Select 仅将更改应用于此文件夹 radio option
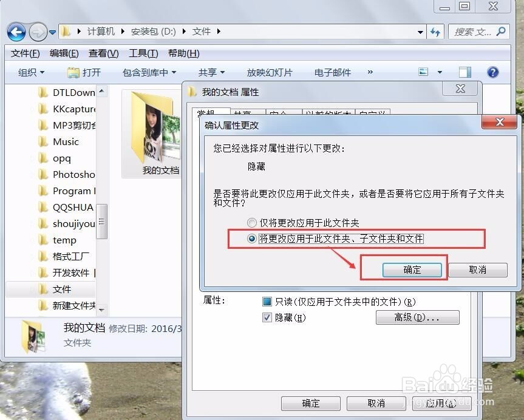Viewport: 524px width, 420px height. [x=303, y=223]
